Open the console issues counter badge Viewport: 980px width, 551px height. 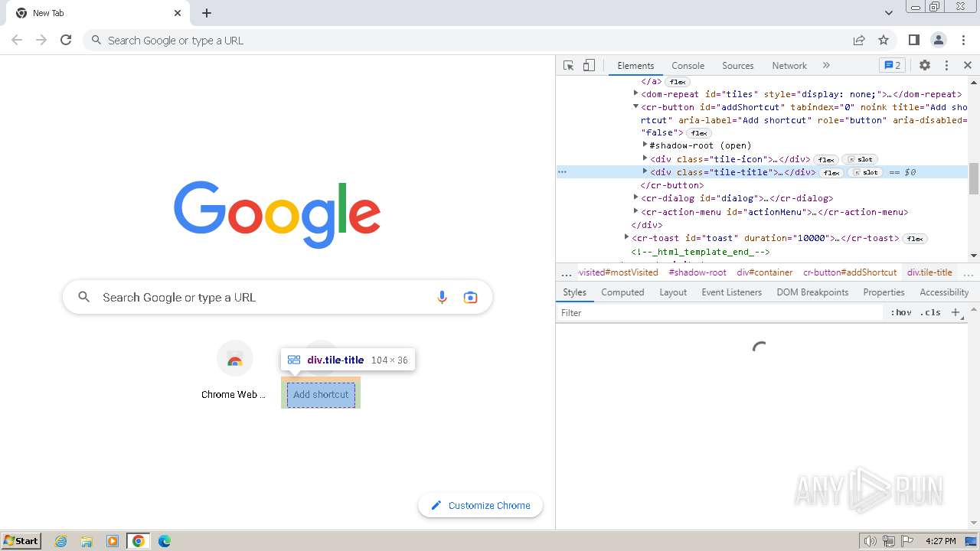point(892,66)
